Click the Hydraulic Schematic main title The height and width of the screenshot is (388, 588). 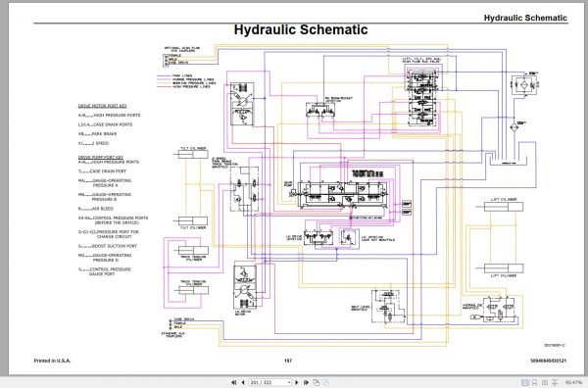click(x=301, y=29)
